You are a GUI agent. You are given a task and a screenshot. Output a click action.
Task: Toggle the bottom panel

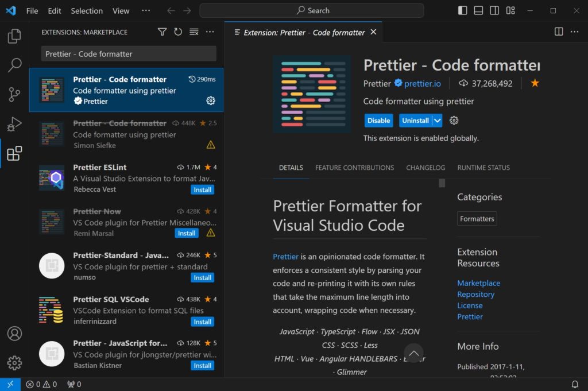[x=478, y=10]
